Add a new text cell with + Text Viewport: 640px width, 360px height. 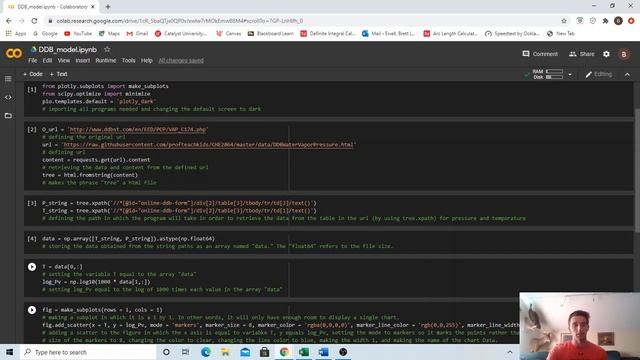click(x=58, y=74)
